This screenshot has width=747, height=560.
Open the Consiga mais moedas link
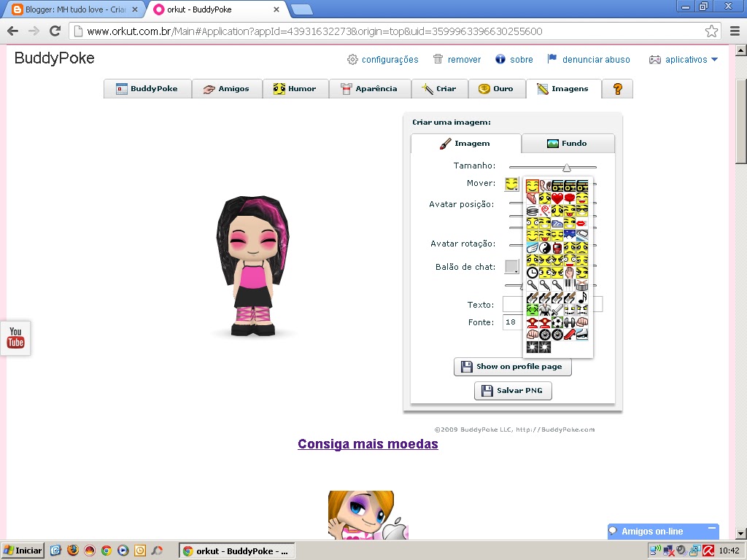click(368, 444)
